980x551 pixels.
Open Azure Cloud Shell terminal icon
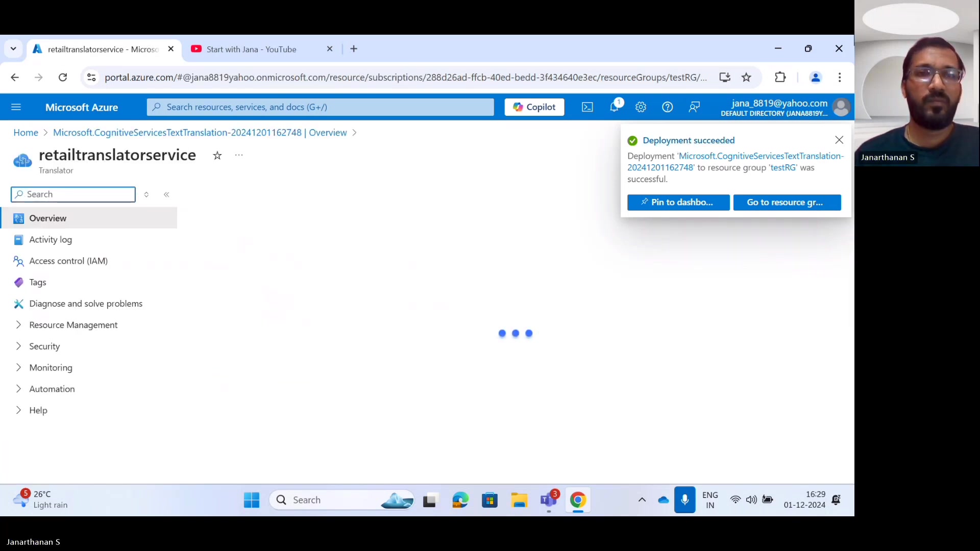click(x=587, y=107)
